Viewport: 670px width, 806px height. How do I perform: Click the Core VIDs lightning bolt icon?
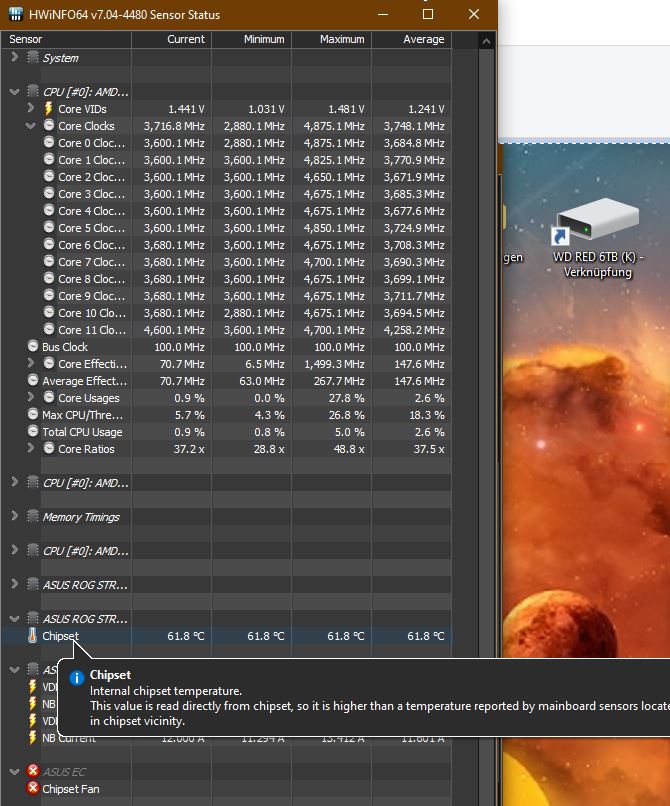point(48,108)
